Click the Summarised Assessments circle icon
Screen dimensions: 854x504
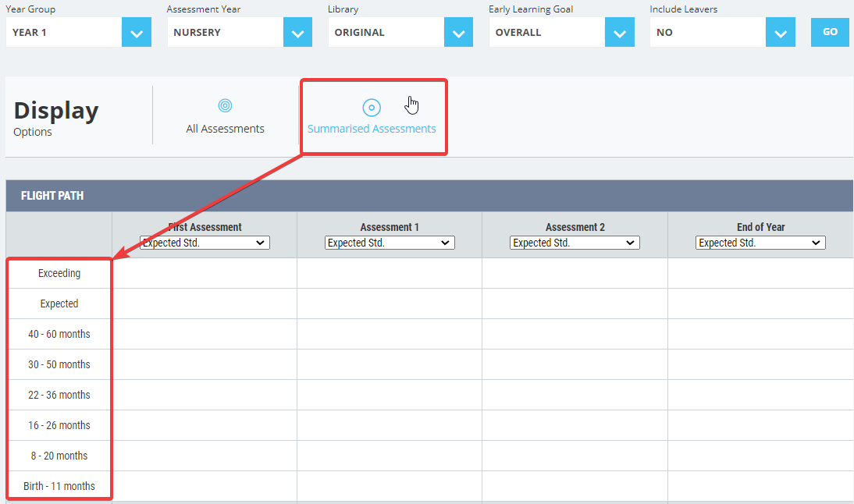pyautogui.click(x=372, y=108)
